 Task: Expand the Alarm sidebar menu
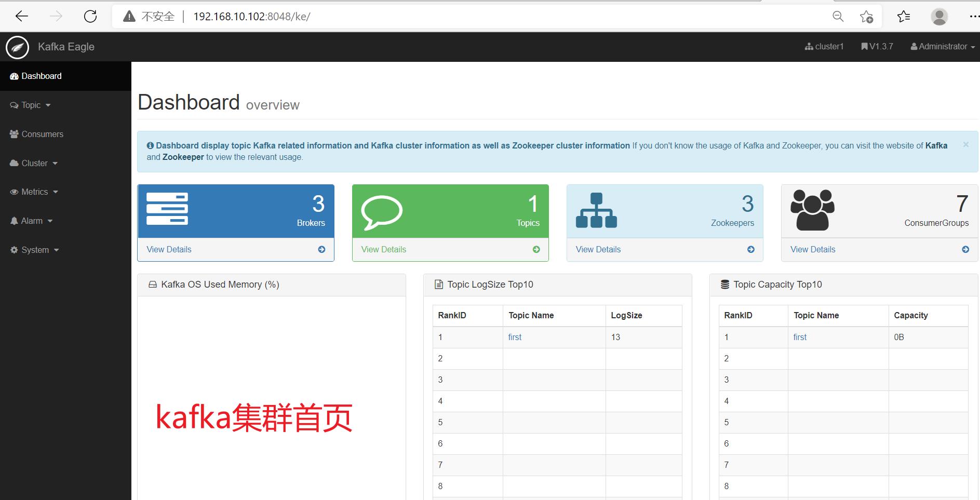32,221
